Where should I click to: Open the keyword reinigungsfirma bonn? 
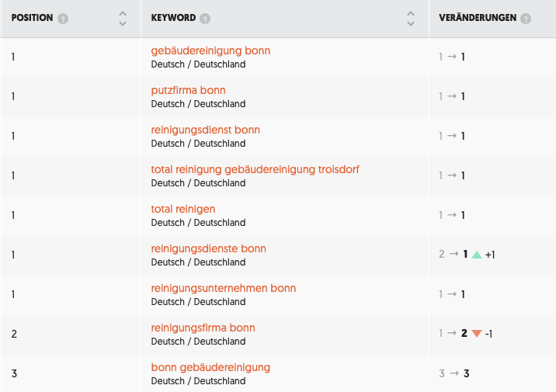coord(203,328)
